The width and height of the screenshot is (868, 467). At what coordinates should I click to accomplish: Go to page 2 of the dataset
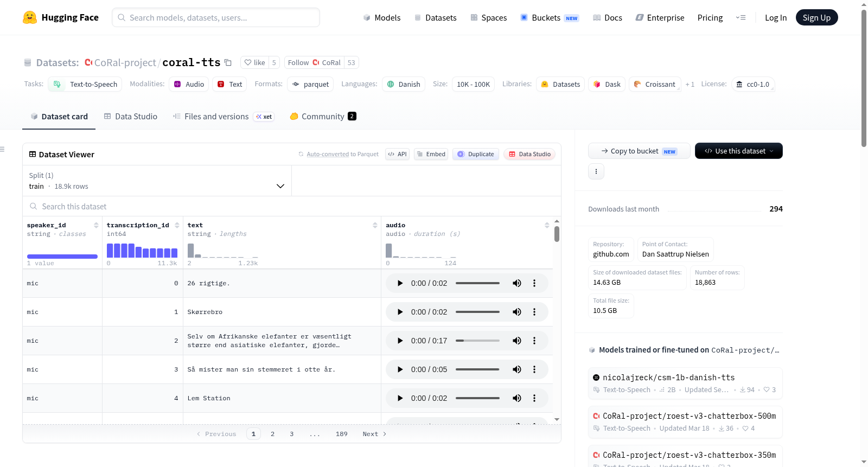272,434
